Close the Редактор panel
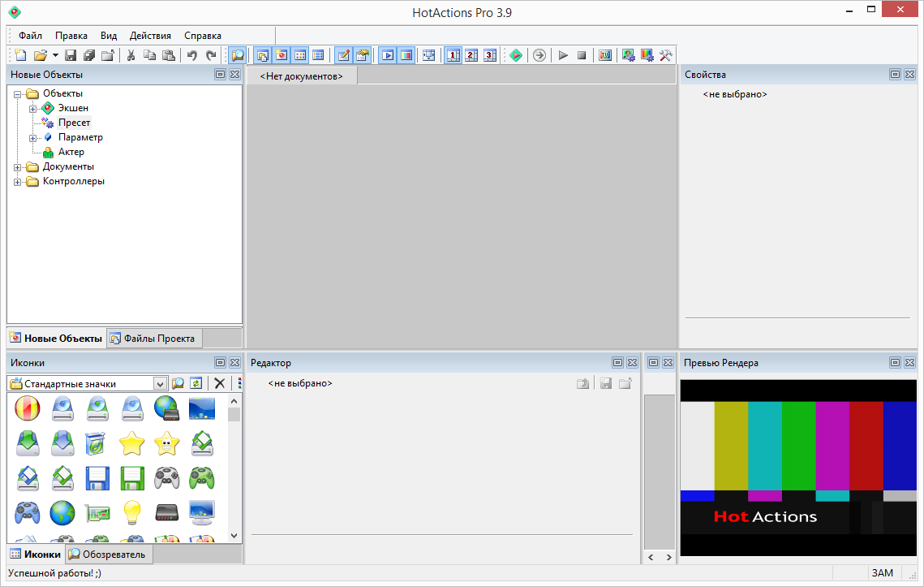 coord(632,363)
